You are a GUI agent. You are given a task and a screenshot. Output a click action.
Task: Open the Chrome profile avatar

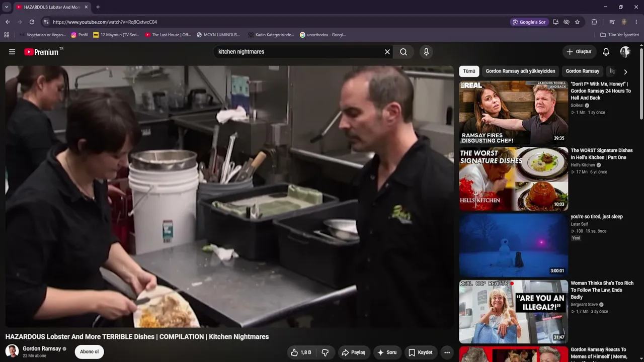(x=624, y=22)
